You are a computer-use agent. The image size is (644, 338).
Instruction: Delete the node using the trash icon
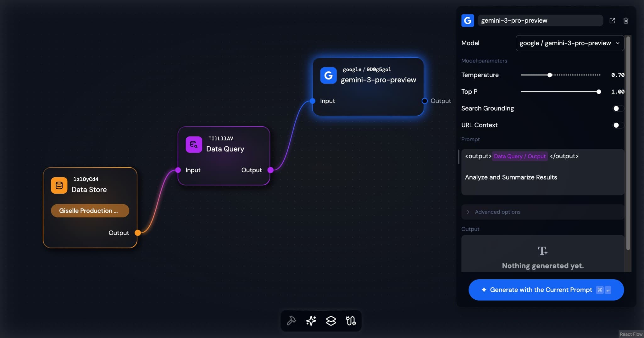pyautogui.click(x=626, y=20)
